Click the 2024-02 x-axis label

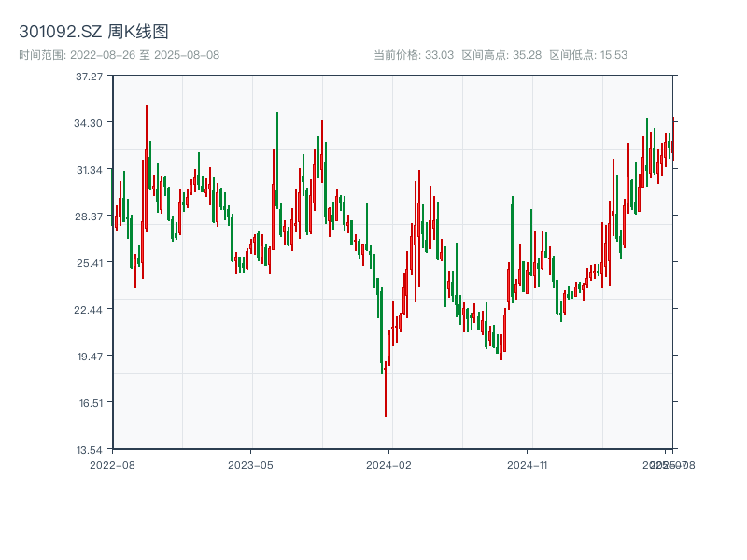coord(388,465)
